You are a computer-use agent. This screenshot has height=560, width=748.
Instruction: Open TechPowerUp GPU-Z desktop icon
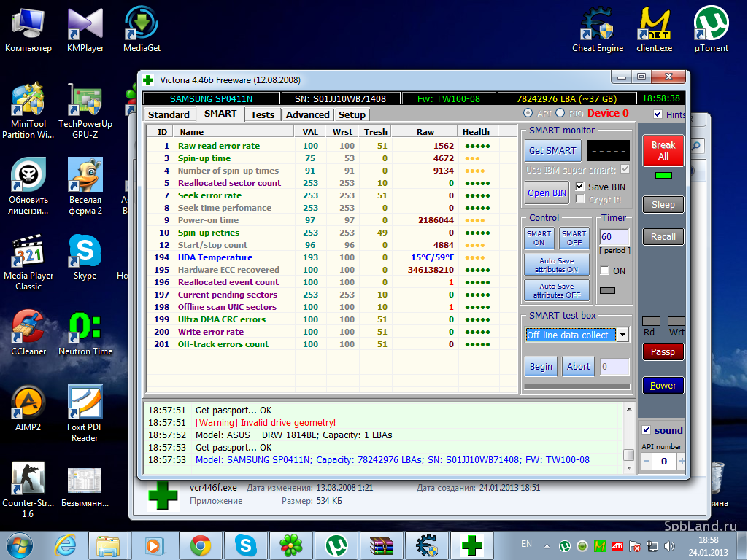click(x=85, y=111)
